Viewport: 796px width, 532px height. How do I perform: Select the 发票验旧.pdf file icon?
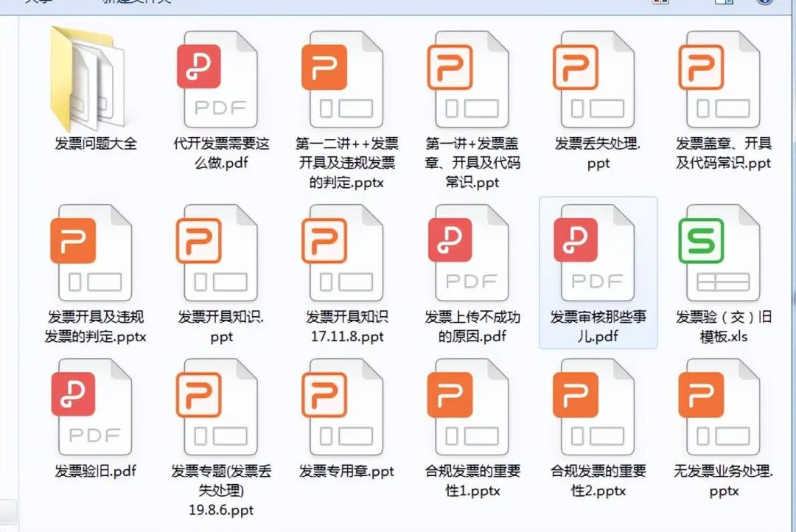point(91,407)
